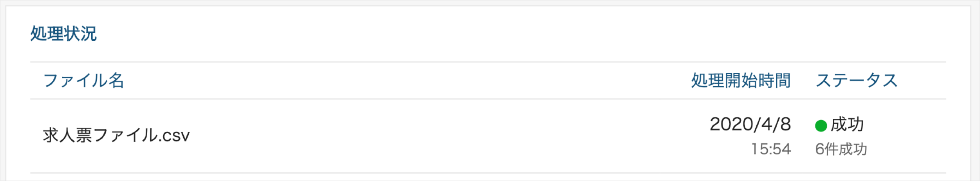
Task: Click the 処理状況 panel heading
Action: (x=63, y=34)
